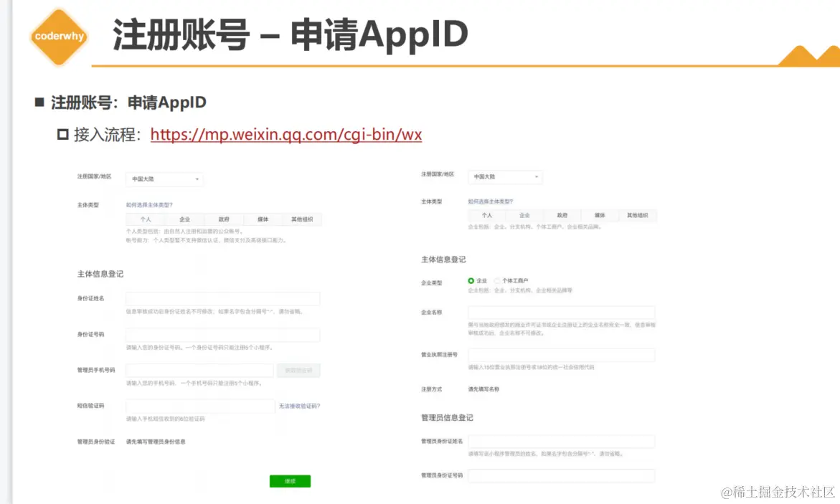Click the coderwhy diamond logo
Viewport: 840px width, 504px height.
pos(59,37)
